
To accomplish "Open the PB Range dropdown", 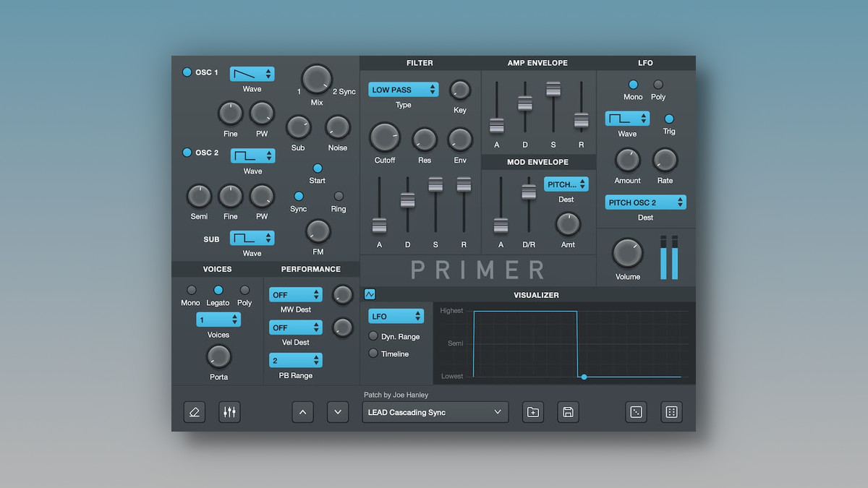I will [x=296, y=360].
